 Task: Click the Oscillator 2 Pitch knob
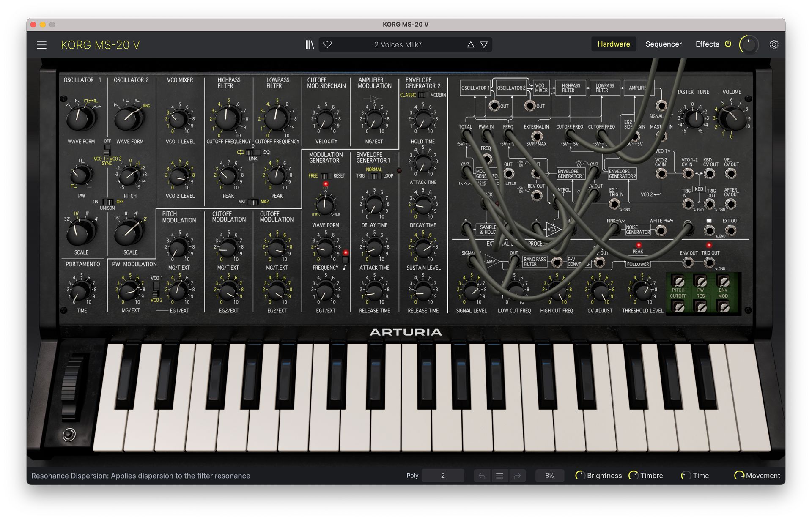coord(129,175)
